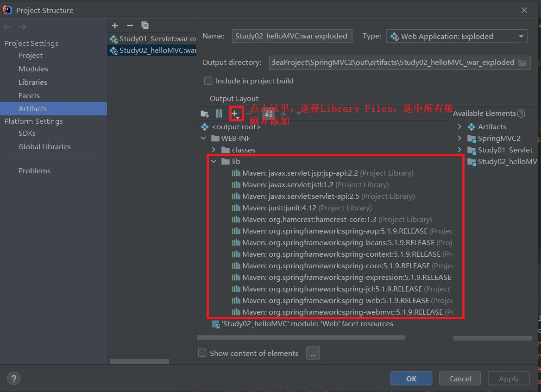Click the lib folder icon
This screenshot has height=392, width=541.
point(226,162)
